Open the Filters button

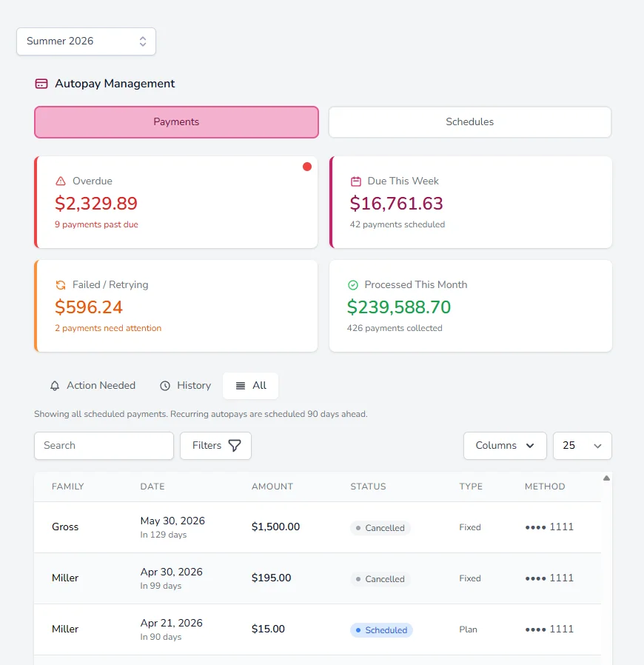tap(216, 446)
